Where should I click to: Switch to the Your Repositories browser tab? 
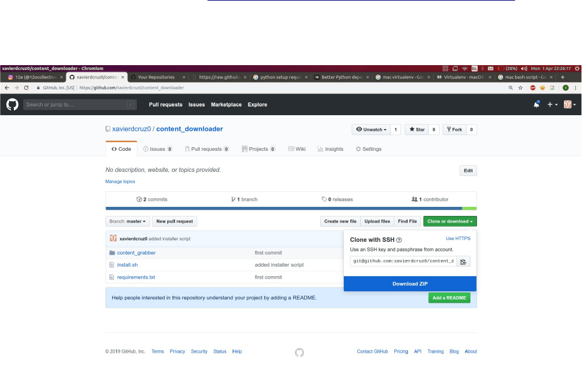(159, 77)
